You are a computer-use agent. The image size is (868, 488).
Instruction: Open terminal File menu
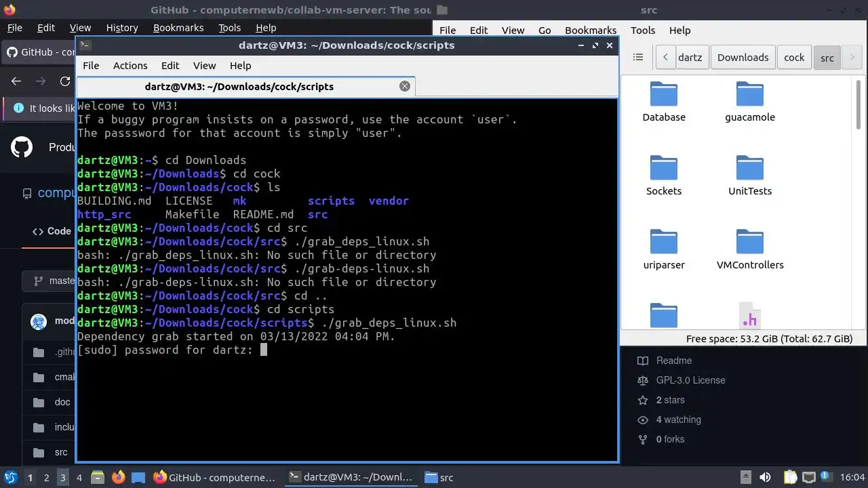(x=91, y=66)
